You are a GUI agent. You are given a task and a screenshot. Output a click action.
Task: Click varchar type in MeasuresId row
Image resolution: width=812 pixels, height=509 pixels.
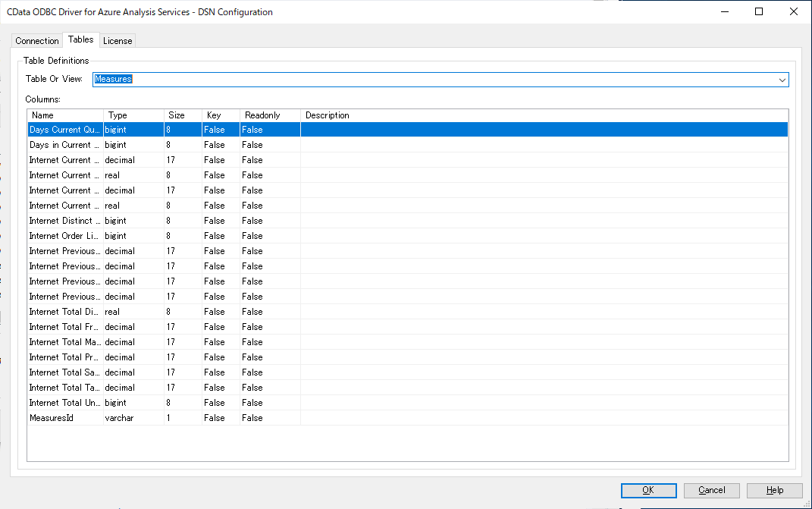119,418
